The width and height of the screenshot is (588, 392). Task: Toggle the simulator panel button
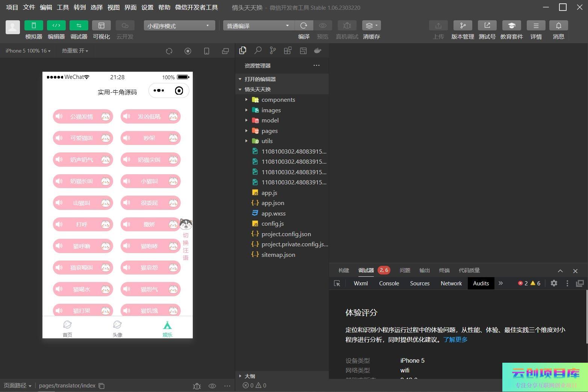click(x=33, y=26)
